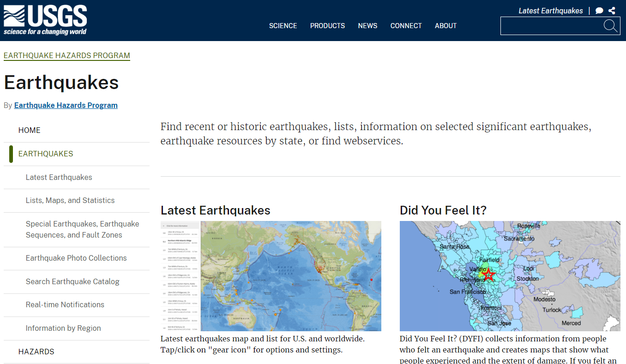Open the CONNECT menu
Viewport: 626px width, 364px height.
point(406,26)
